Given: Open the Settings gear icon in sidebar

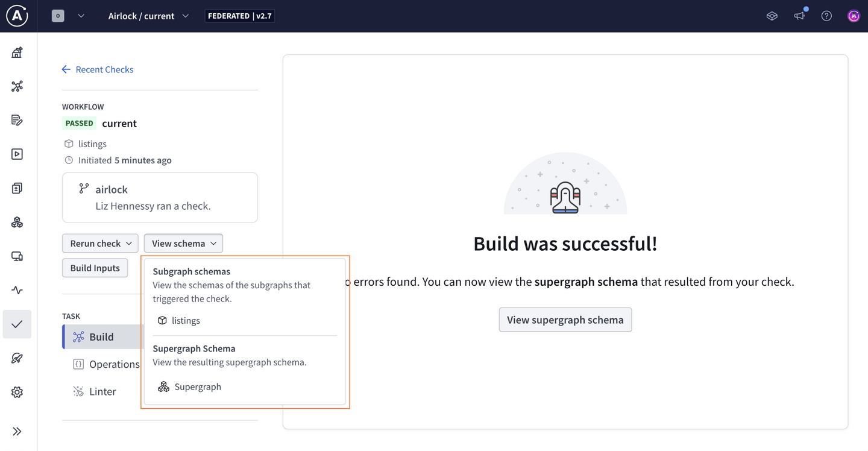Looking at the screenshot, I should click(x=17, y=393).
